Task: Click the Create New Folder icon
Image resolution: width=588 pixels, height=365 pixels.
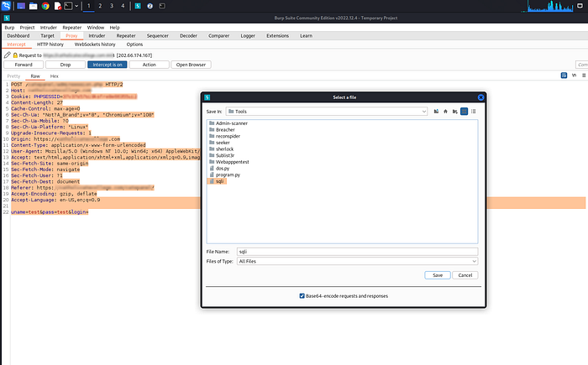Action: coord(455,112)
